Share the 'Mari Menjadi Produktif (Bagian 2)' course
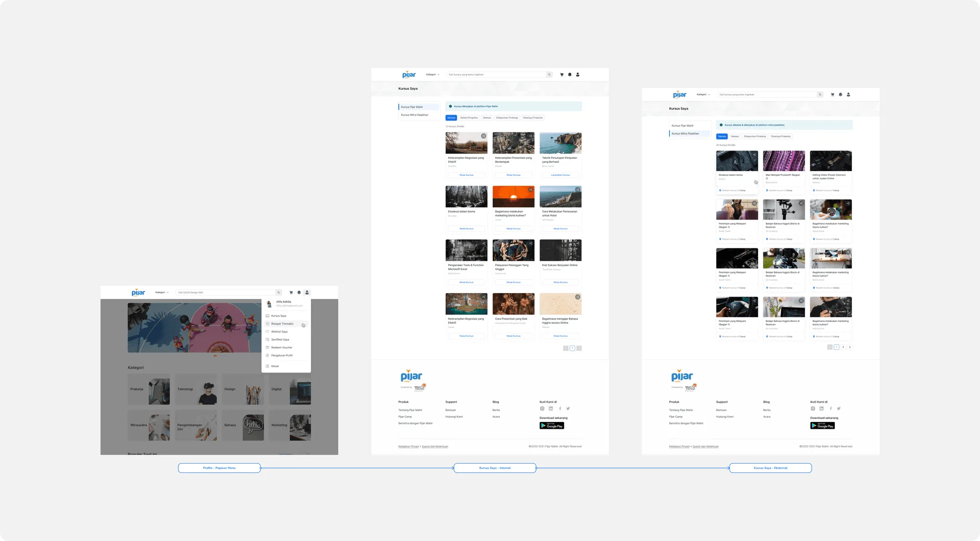 801,154
